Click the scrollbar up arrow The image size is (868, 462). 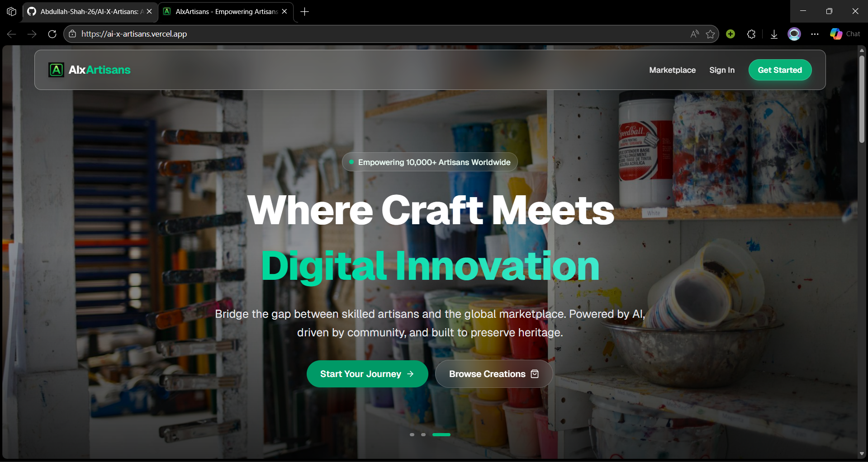tap(862, 50)
